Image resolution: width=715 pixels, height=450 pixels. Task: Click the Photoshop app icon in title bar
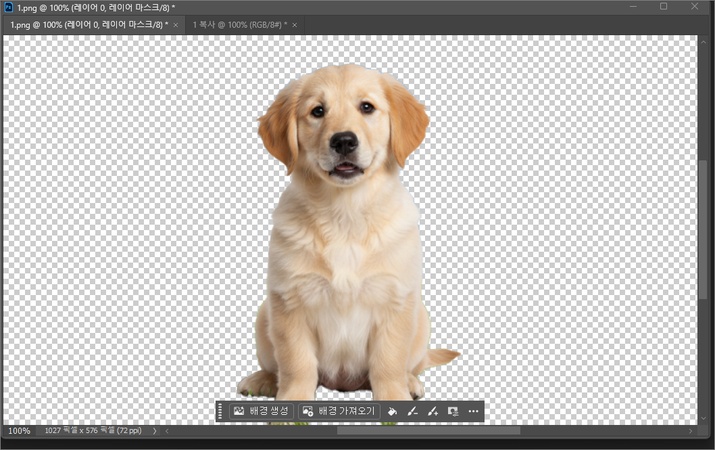pos(8,7)
